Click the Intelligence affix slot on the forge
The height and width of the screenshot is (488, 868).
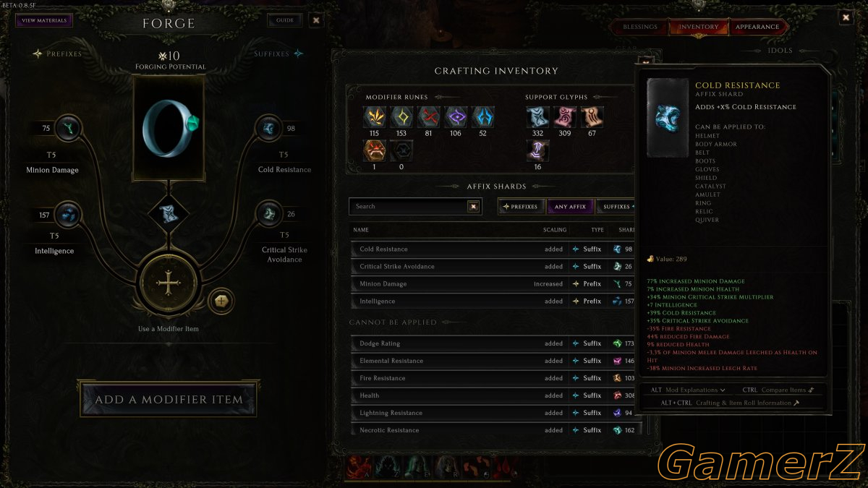point(67,215)
